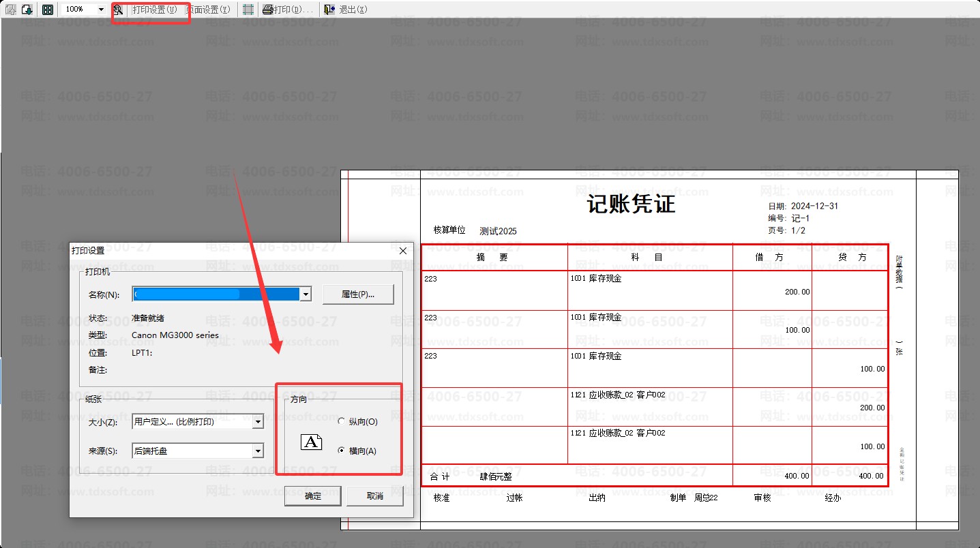
Task: Click the green margin guides icon
Action: coord(248,10)
